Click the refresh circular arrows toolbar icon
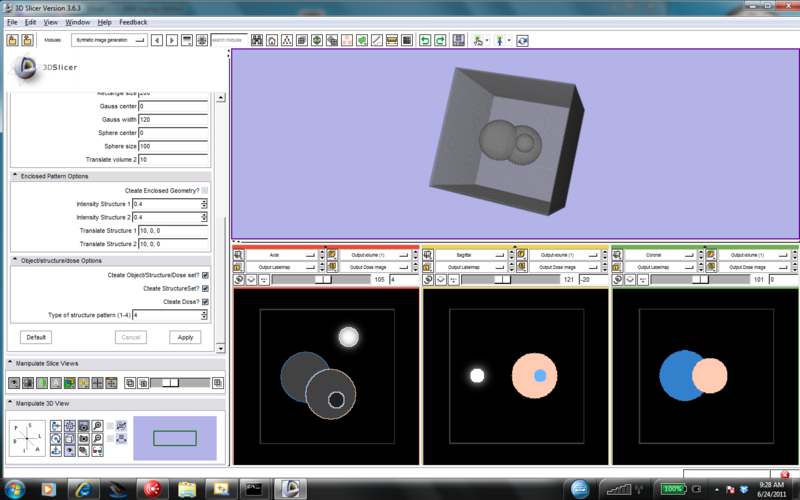 pyautogui.click(x=522, y=41)
